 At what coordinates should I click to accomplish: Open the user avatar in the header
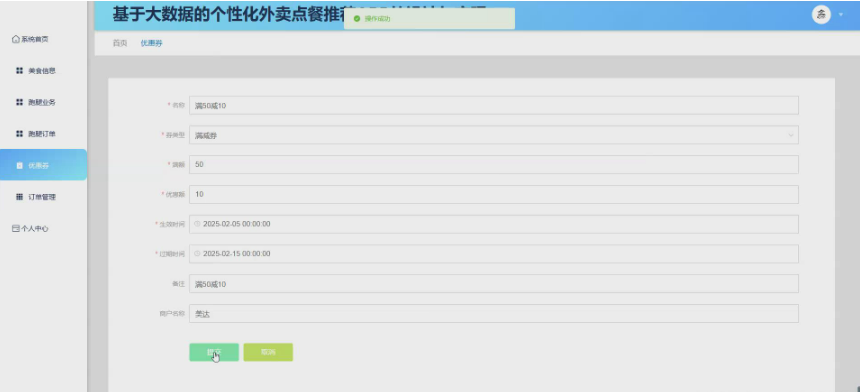pos(821,15)
